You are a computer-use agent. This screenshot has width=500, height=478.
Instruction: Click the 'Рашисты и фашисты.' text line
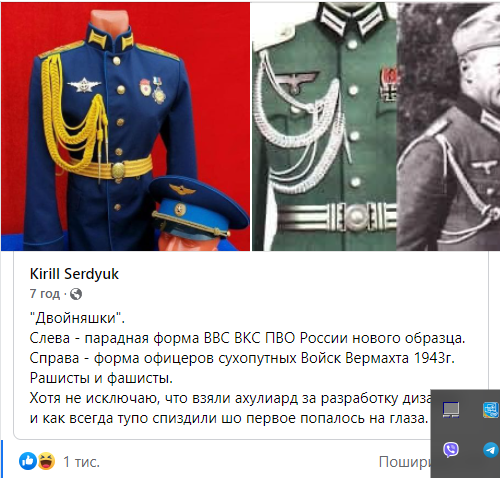[x=101, y=378]
